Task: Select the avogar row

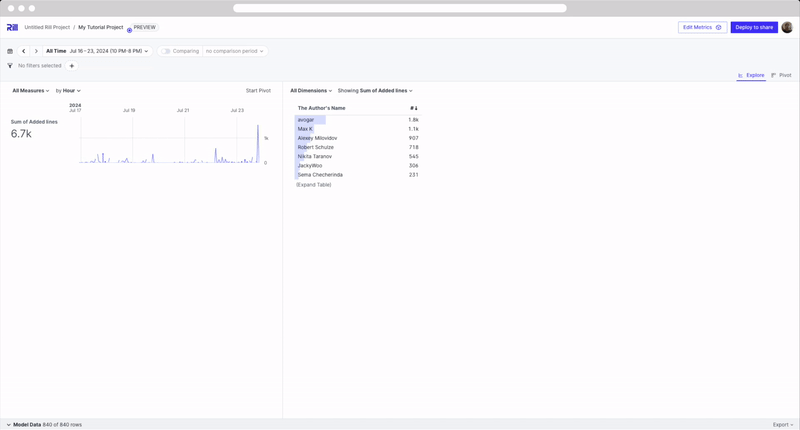Action: pyautogui.click(x=358, y=120)
